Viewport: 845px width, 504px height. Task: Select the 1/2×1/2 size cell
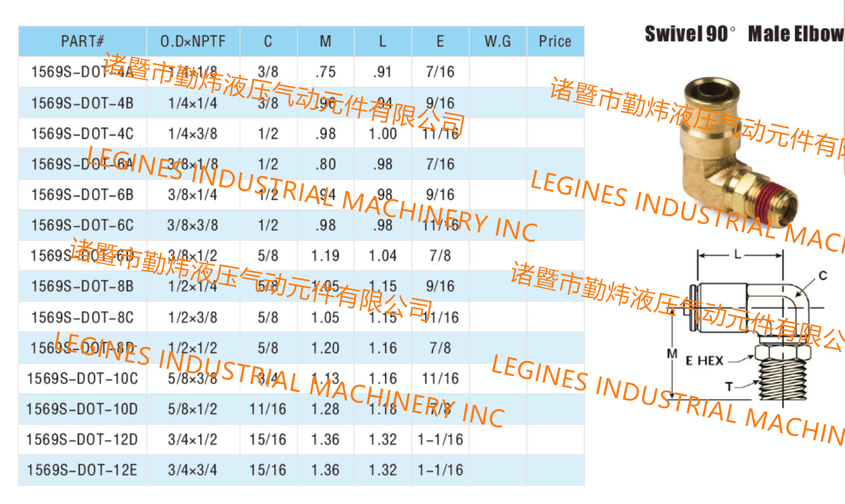[x=193, y=348]
